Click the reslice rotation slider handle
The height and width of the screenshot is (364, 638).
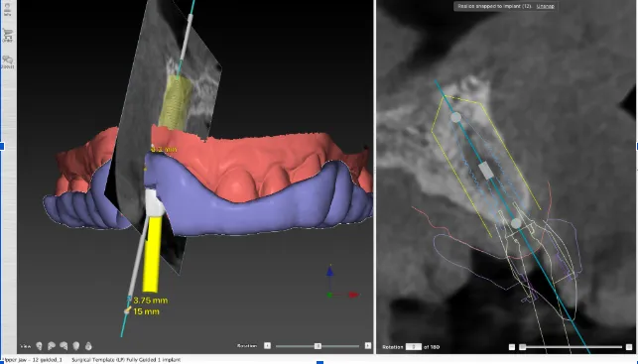tap(523, 347)
